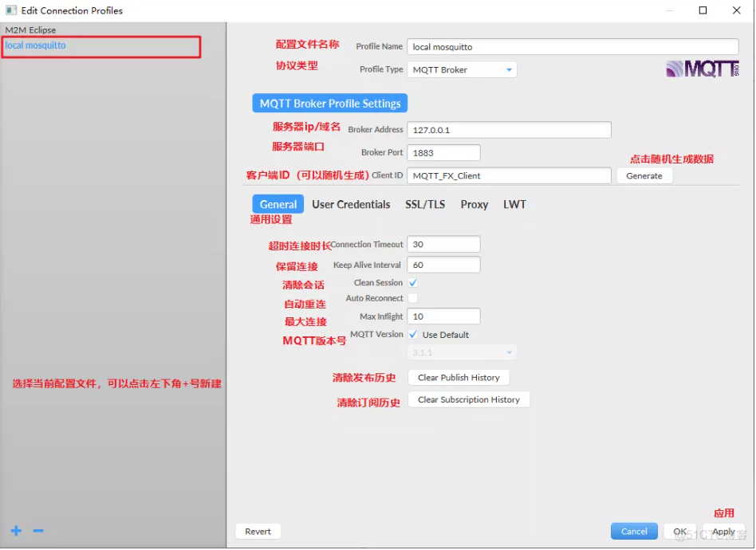Apply the profile settings
The height and width of the screenshot is (550, 756).
723,532
